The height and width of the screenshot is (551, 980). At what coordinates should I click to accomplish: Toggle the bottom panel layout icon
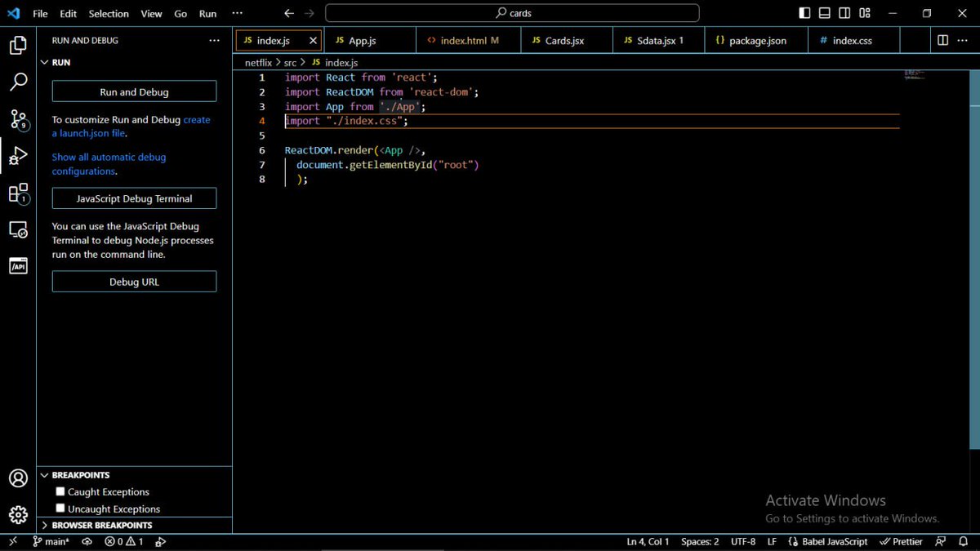pyautogui.click(x=825, y=13)
